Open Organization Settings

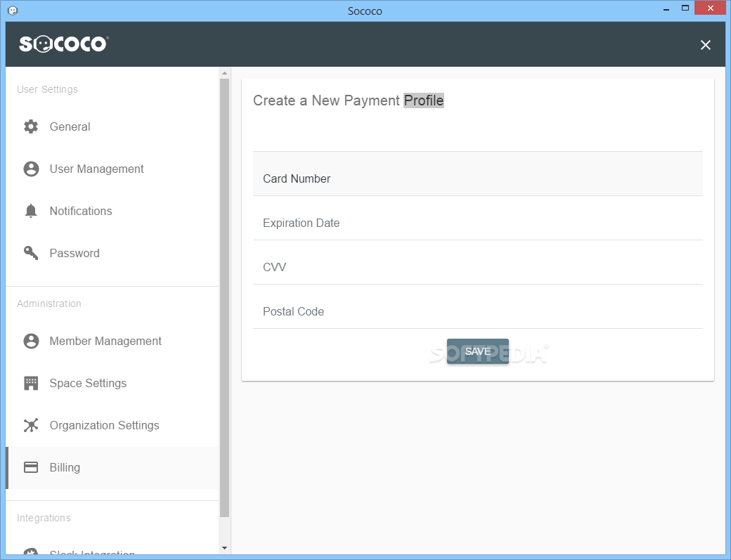(x=112, y=425)
